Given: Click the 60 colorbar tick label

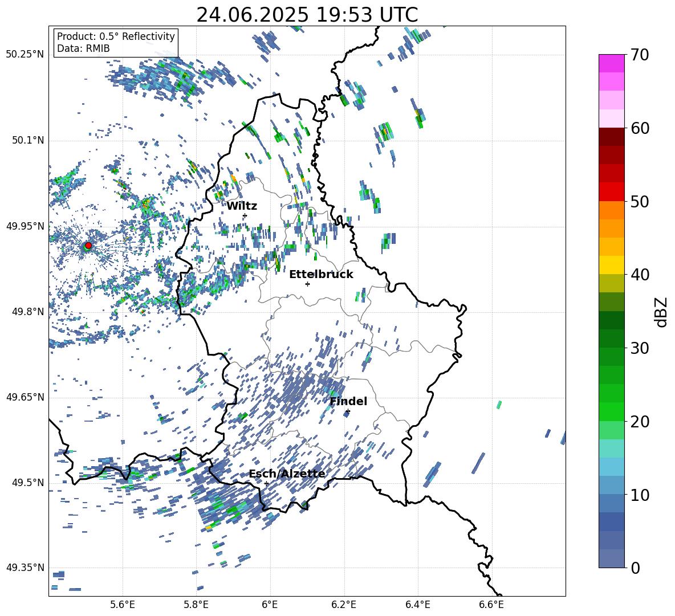Looking at the screenshot, I should coord(640,128).
